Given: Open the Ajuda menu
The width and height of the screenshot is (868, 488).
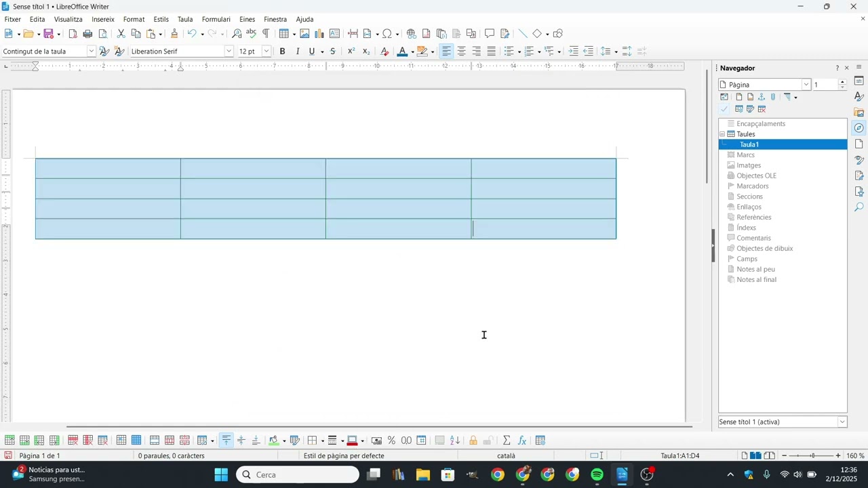Looking at the screenshot, I should click(x=304, y=20).
